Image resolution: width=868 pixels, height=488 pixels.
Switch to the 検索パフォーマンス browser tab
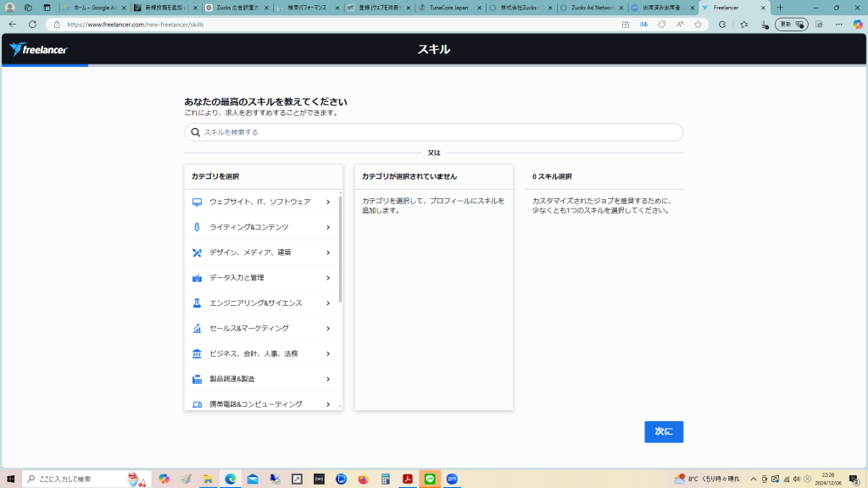tap(307, 8)
